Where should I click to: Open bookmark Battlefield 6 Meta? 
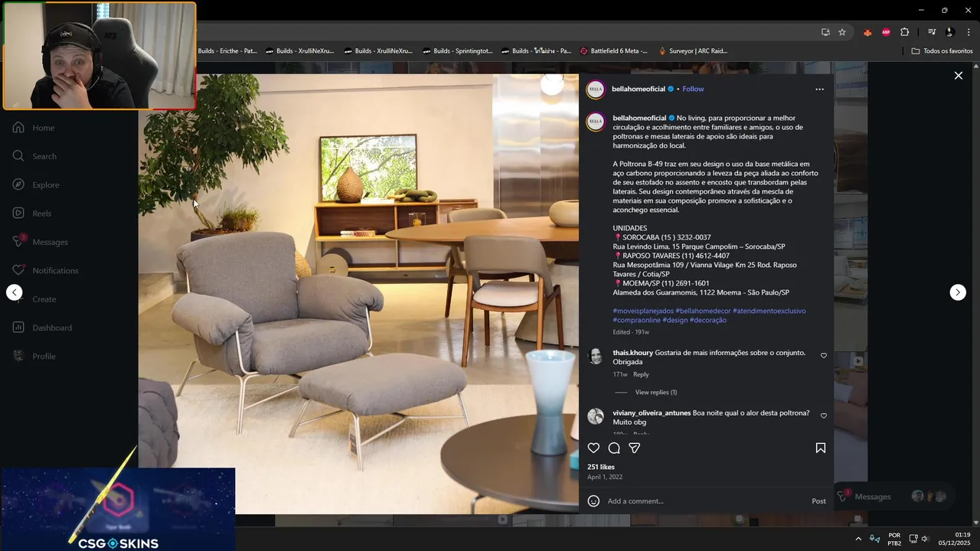(x=614, y=51)
